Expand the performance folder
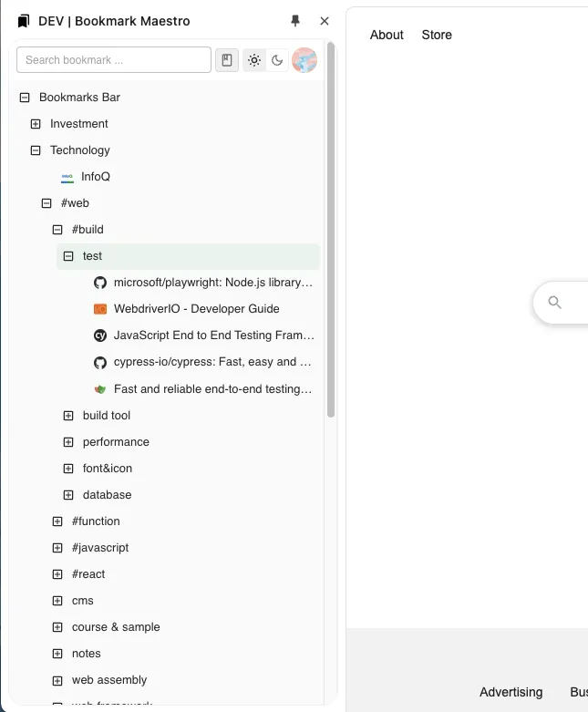 pyautogui.click(x=68, y=442)
